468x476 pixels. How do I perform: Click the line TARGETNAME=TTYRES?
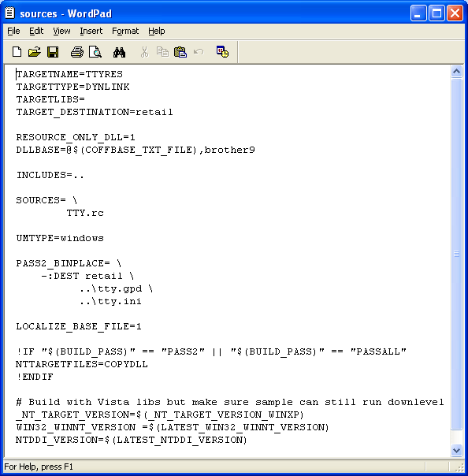pyautogui.click(x=69, y=74)
